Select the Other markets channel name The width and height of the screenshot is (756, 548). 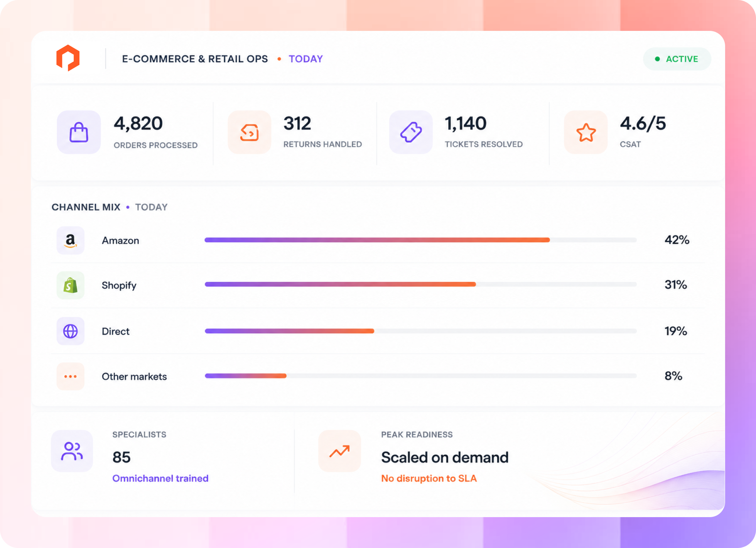134,376
